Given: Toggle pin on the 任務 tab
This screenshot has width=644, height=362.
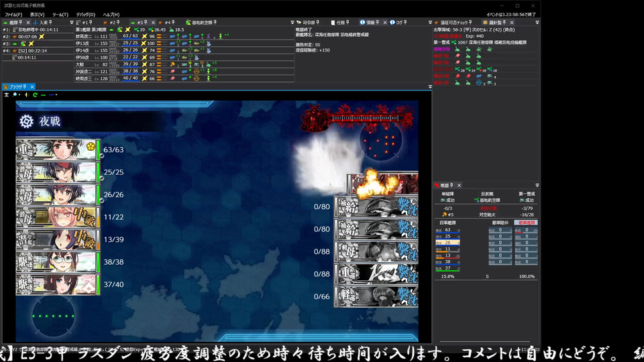Looking at the screenshot, I should (x=347, y=23).
